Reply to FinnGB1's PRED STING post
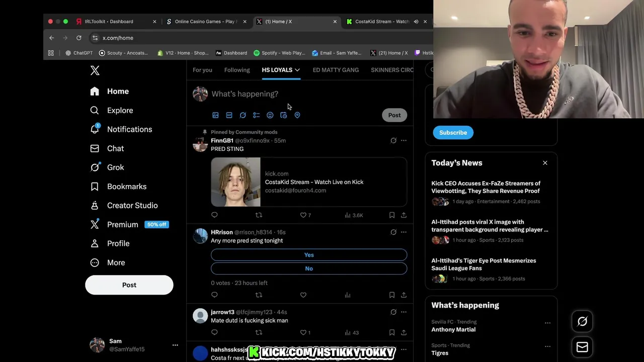 point(214,215)
